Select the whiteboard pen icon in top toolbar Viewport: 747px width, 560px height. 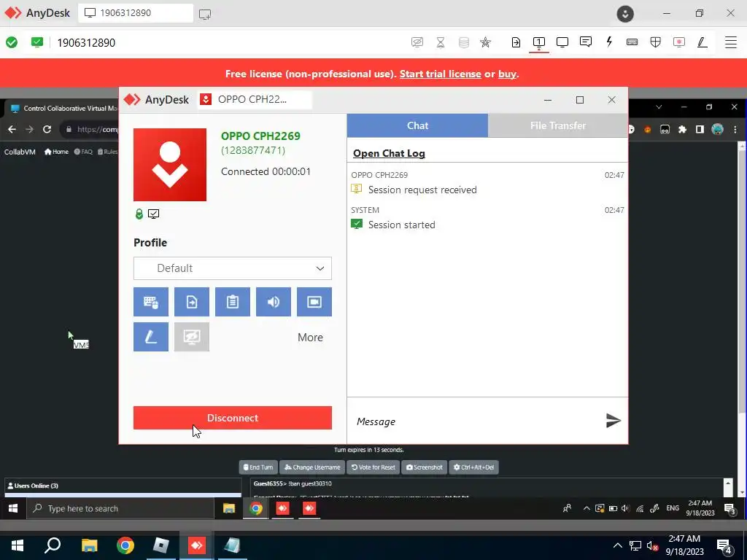coord(703,42)
